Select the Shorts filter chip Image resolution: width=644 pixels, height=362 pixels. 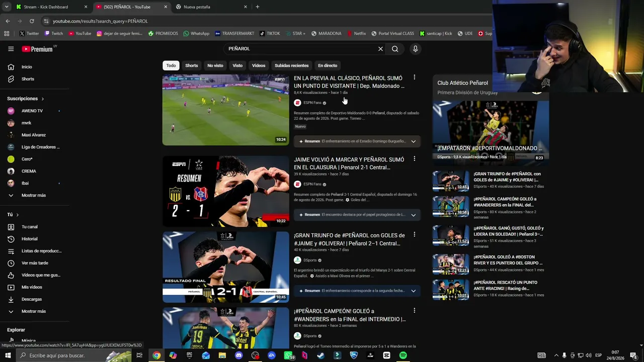(192, 65)
